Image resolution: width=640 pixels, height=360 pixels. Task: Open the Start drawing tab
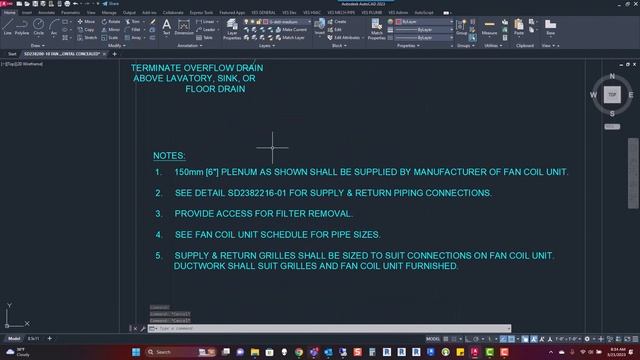[12, 54]
